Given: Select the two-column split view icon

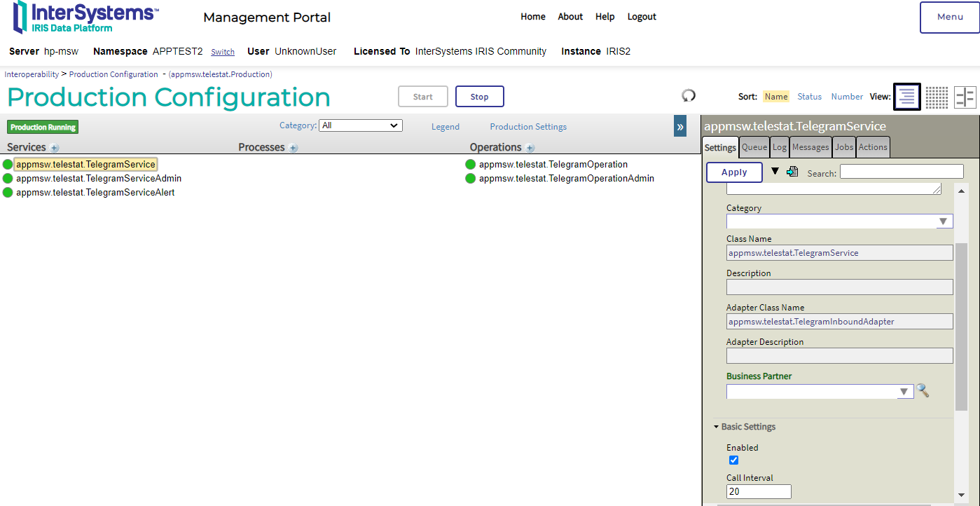Looking at the screenshot, I should pos(965,97).
